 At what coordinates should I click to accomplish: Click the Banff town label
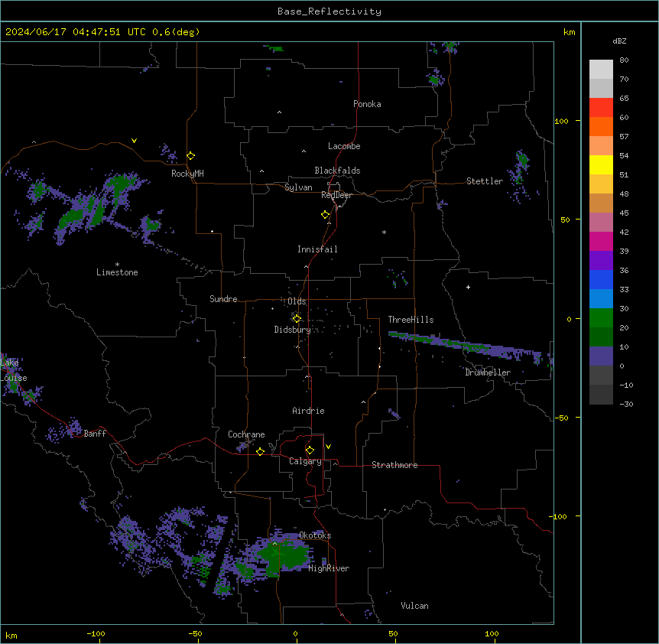coord(95,434)
